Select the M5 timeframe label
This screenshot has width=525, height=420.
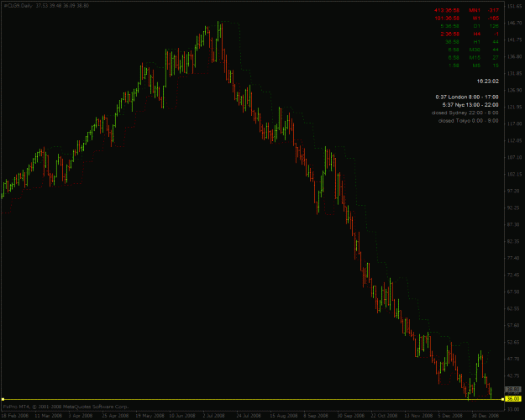pyautogui.click(x=476, y=66)
